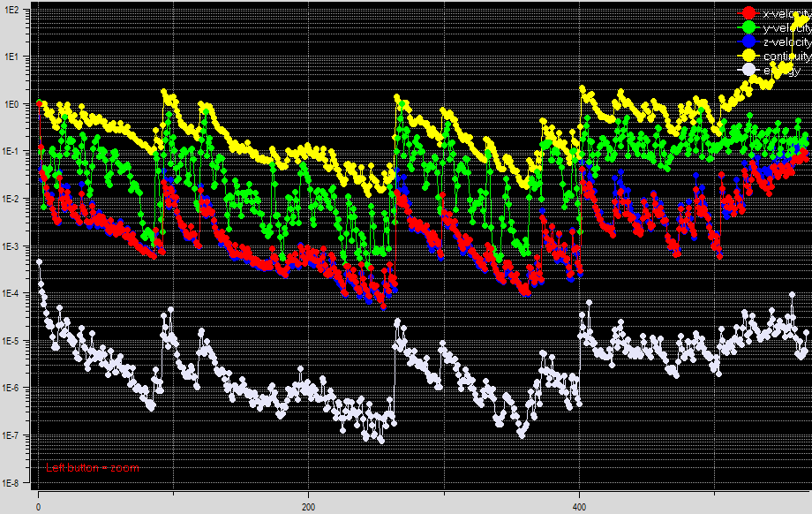Click the red 'Left button = zoom' hint
This screenshot has width=812, height=514.
pyautogui.click(x=93, y=469)
